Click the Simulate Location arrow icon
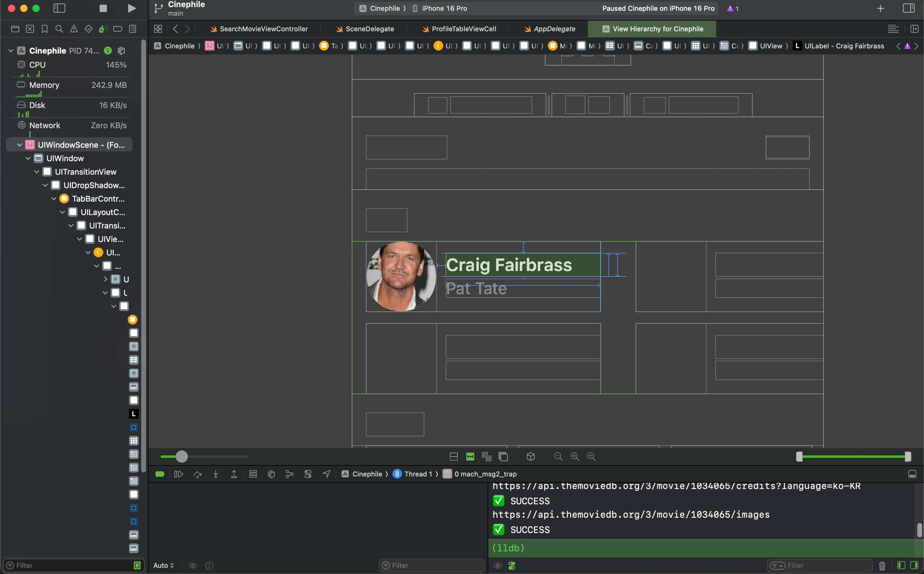Viewport: 924px width, 574px height. 326,474
